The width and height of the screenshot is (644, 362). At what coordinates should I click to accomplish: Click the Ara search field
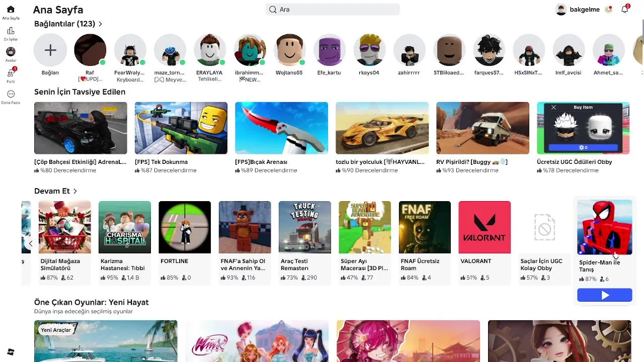click(x=333, y=9)
